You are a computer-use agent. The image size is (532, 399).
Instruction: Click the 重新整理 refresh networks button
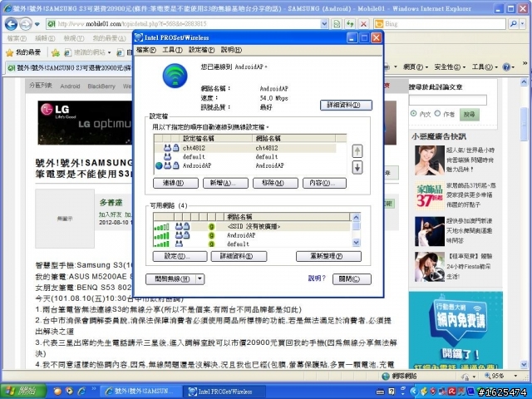(328, 256)
